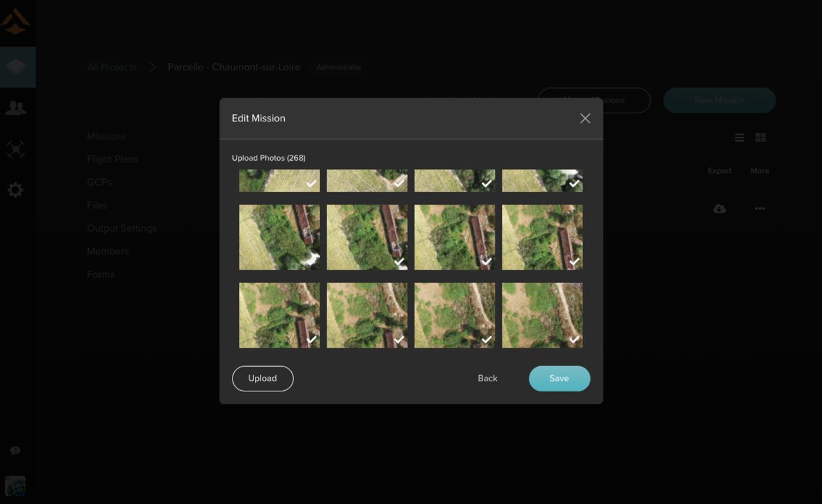This screenshot has width=822, height=504.
Task: Click the Administrator role label
Action: click(x=339, y=67)
